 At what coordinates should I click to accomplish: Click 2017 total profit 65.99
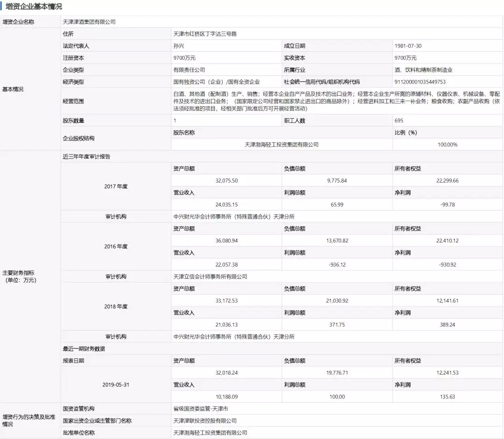pos(337,205)
